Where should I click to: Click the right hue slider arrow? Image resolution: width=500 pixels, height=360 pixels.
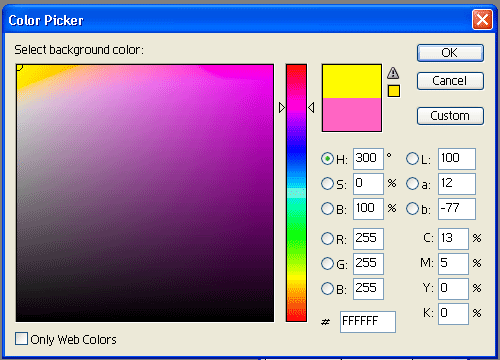coord(311,108)
